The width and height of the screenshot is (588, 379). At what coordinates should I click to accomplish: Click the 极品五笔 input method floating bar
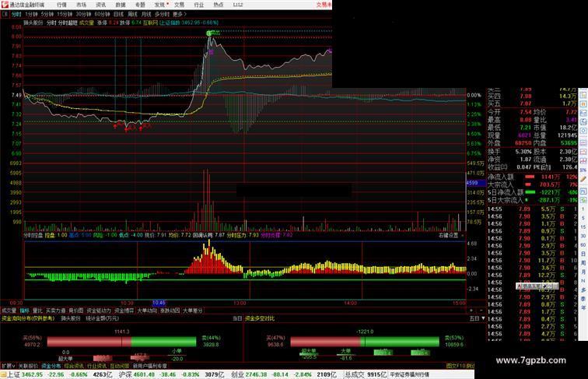click(537, 286)
